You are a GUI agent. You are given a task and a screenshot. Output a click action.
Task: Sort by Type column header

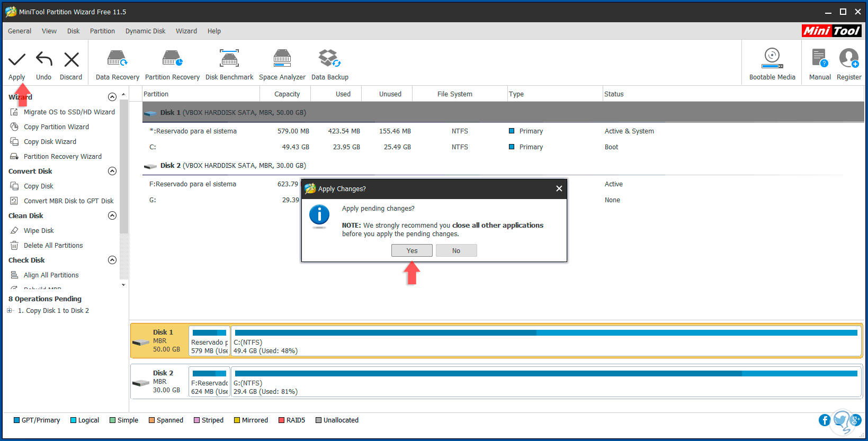pyautogui.click(x=555, y=94)
